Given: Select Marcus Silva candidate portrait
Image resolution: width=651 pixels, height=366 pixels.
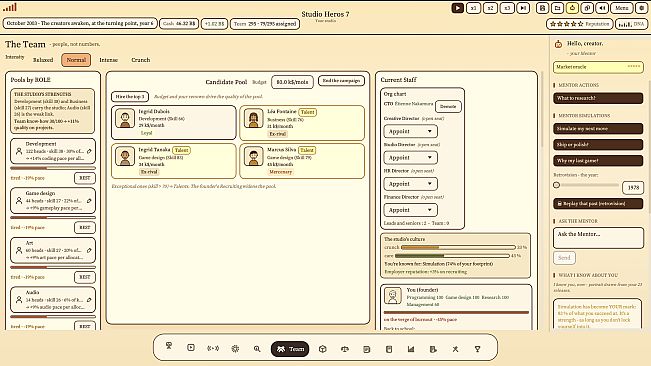Looking at the screenshot, I should (253, 156).
